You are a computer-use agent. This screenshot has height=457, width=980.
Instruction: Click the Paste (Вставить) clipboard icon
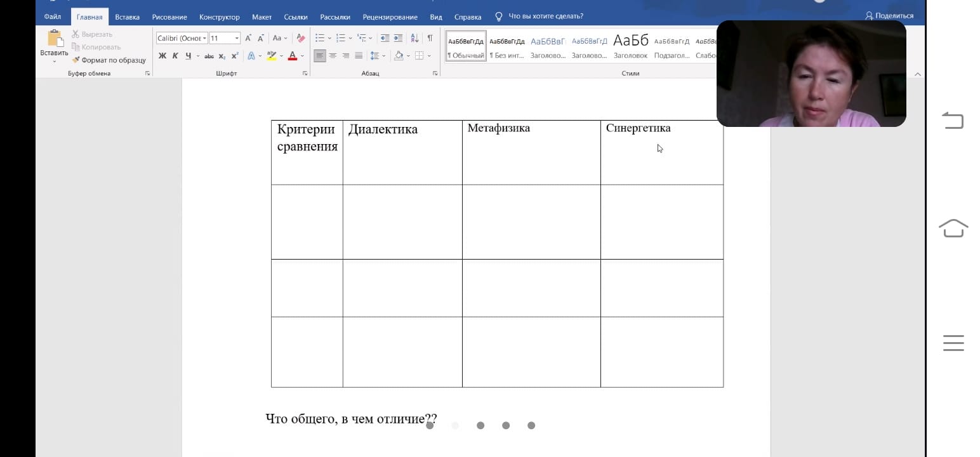(x=54, y=39)
